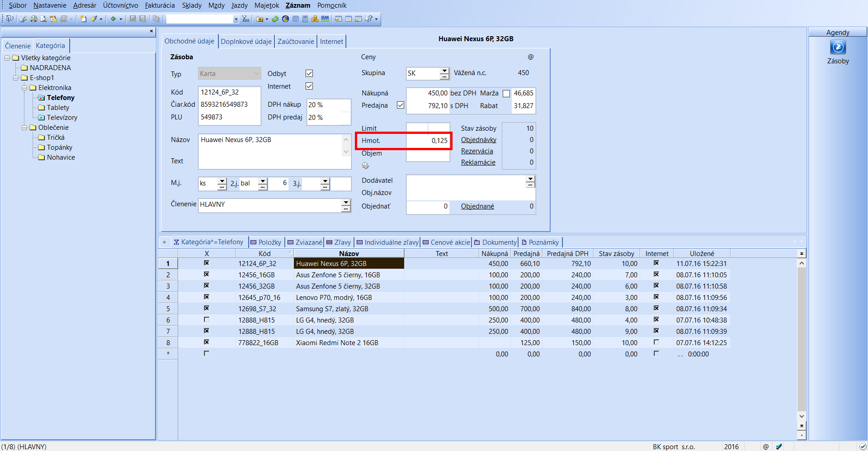
Task: Open the Objednávky link
Action: [x=479, y=140]
